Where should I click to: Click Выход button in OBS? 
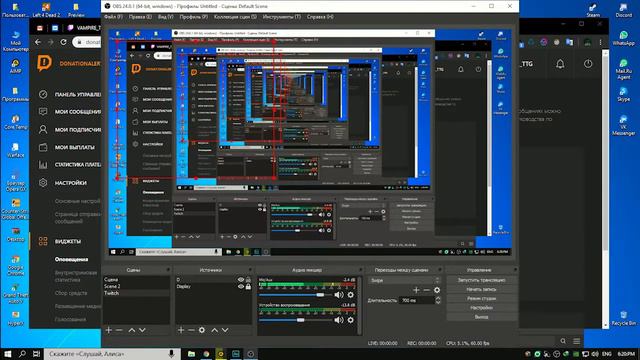click(481, 317)
